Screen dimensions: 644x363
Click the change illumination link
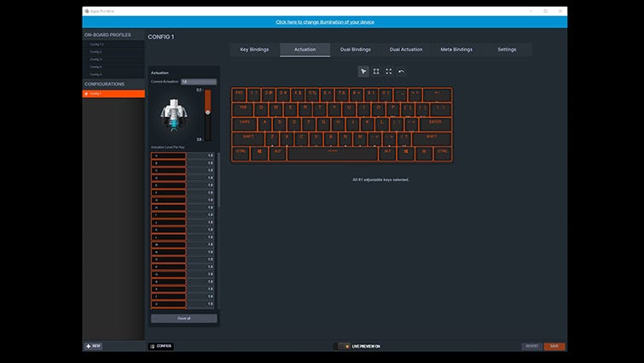(325, 22)
